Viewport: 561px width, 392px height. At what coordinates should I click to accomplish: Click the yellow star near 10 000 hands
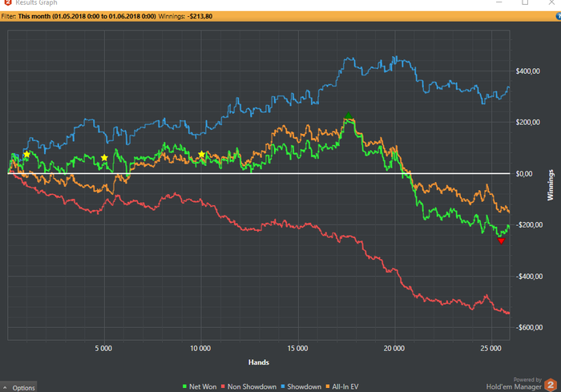201,154
